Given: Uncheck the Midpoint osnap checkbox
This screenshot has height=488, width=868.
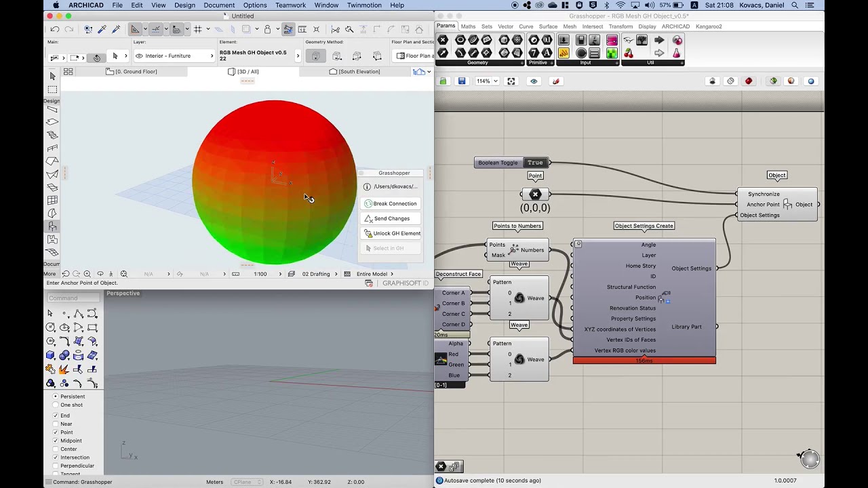Looking at the screenshot, I should coord(56,441).
